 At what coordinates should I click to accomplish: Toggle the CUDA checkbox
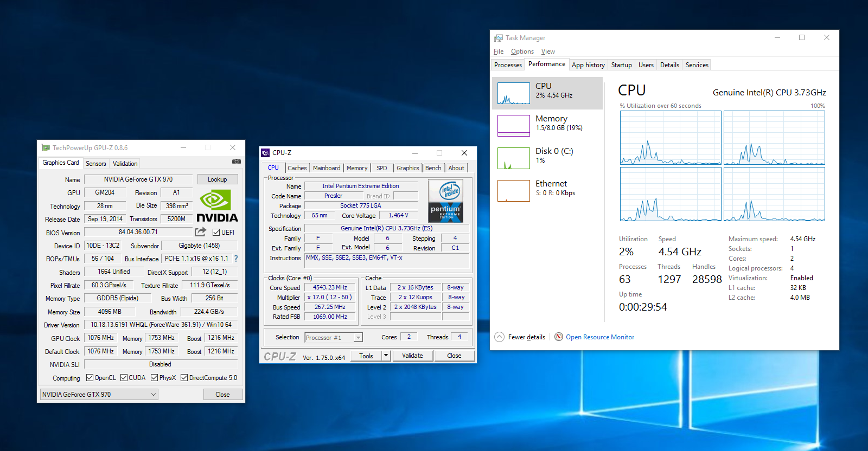point(124,378)
